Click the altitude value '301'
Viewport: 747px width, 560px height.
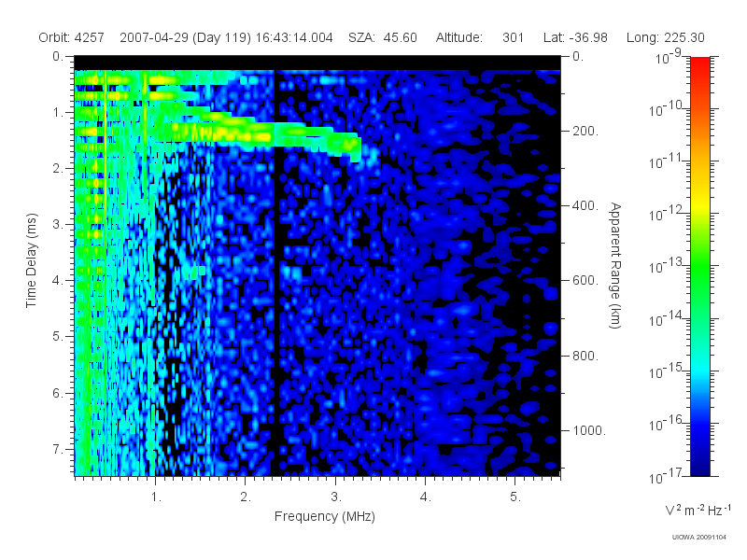[513, 37]
